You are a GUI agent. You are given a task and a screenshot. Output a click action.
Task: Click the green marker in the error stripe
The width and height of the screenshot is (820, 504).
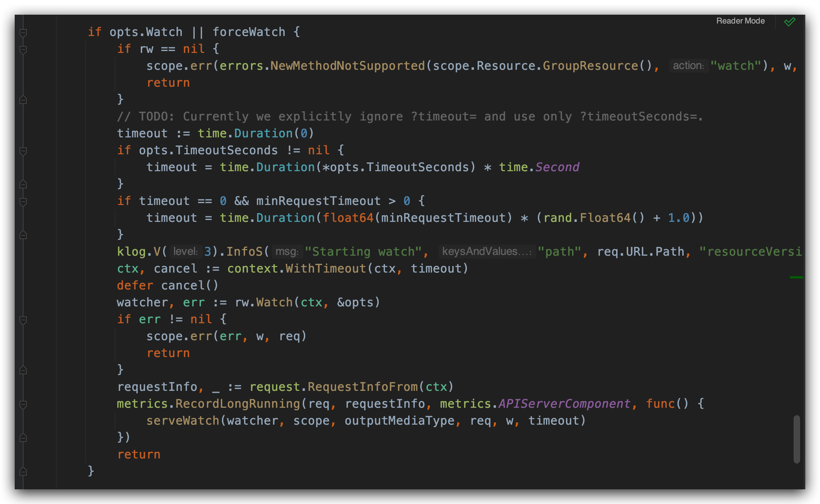click(x=796, y=277)
